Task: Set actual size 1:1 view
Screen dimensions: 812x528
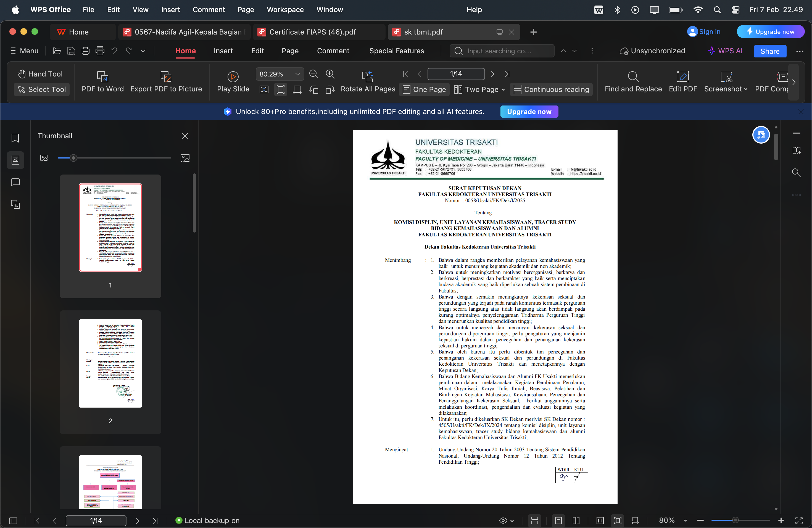Action: (x=264, y=89)
